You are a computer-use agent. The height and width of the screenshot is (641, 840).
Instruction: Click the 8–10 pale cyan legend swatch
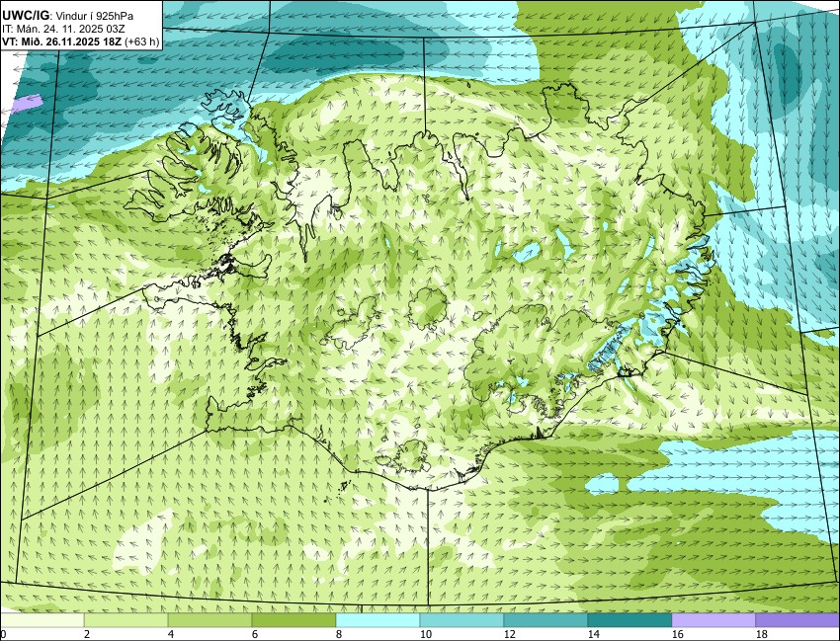378,620
